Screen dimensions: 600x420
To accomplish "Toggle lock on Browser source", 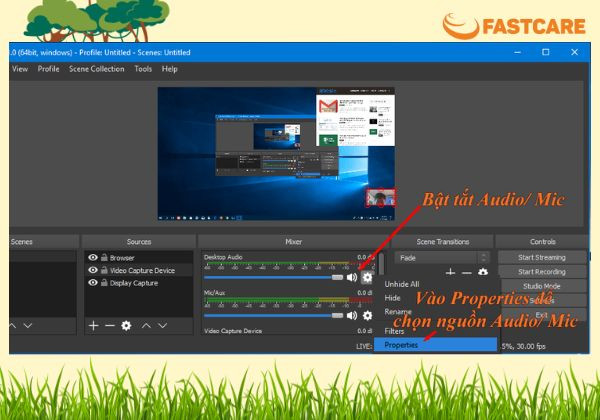I will 104,257.
